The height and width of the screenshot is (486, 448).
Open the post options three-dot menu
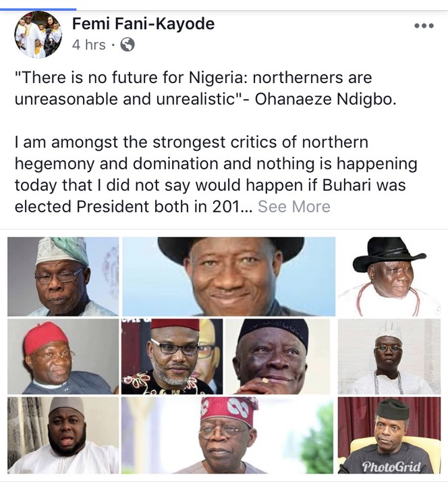click(424, 26)
